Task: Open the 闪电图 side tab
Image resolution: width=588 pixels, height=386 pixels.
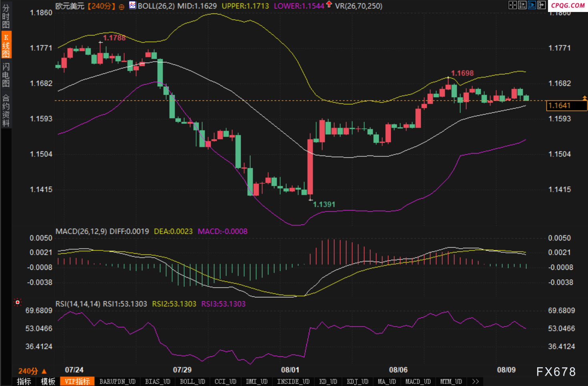Action: click(x=6, y=75)
